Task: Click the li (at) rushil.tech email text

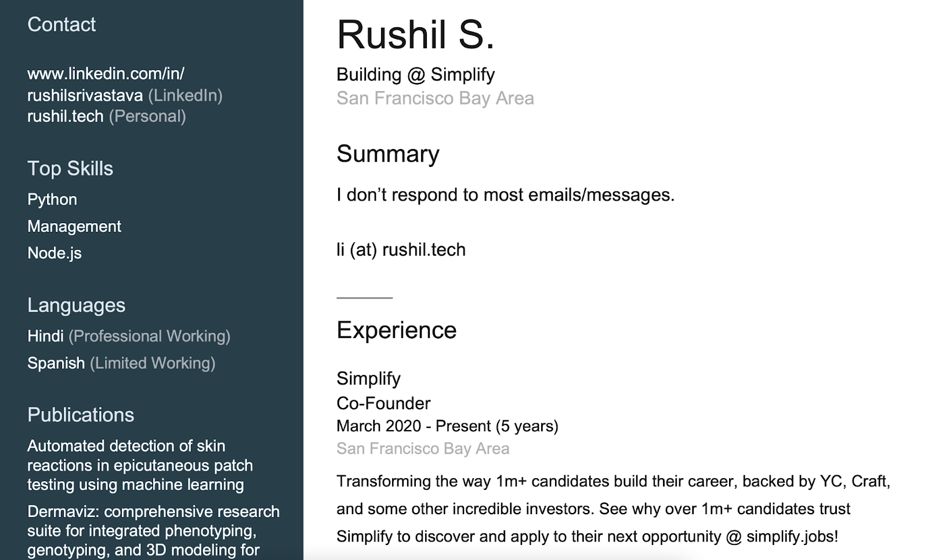Action: (x=401, y=250)
